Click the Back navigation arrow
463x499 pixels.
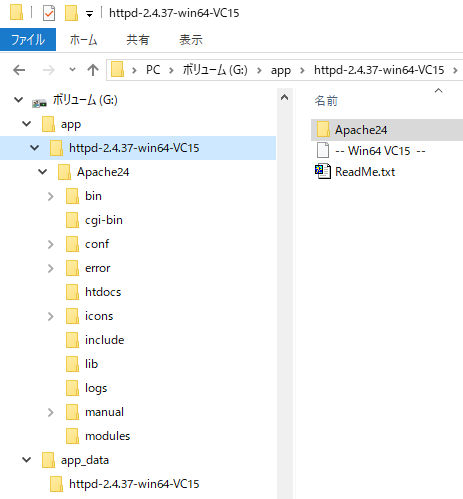pos(19,70)
